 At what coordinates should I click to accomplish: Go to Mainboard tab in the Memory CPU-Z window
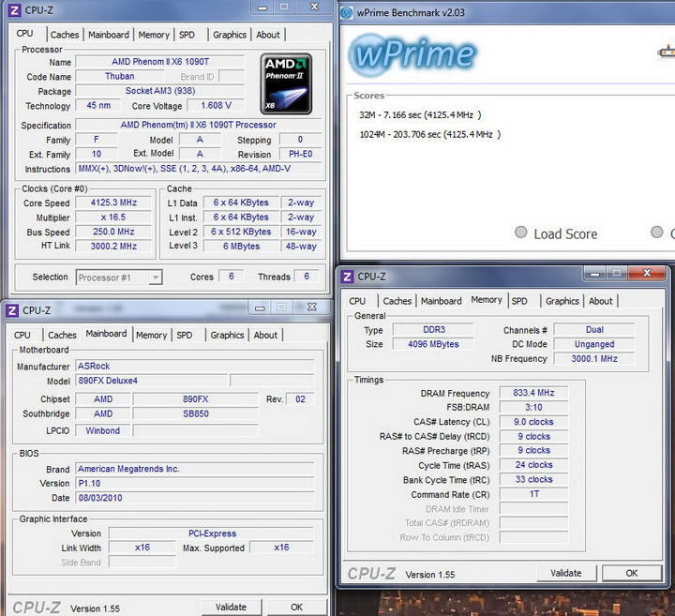[442, 301]
